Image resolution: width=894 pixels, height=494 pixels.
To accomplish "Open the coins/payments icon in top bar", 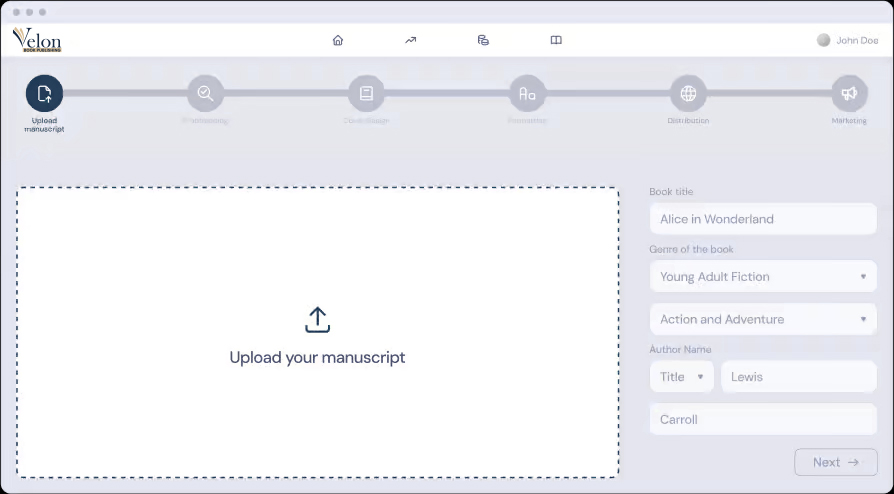I will point(483,40).
